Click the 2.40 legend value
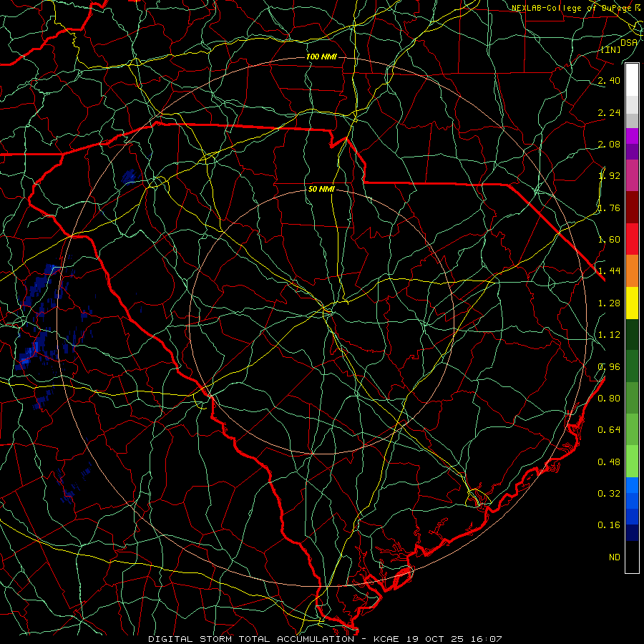644x644 pixels. 609,80
